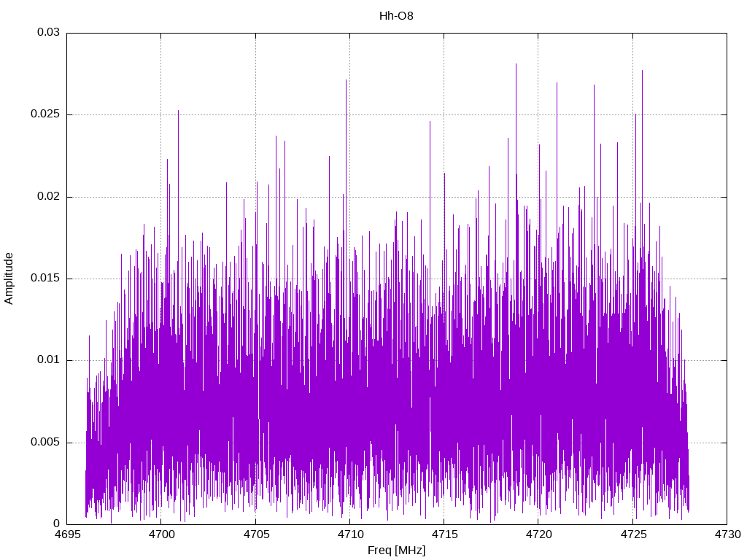Click the Amplitude axis label
This screenshot has height=560, width=747.
[x=9, y=279]
